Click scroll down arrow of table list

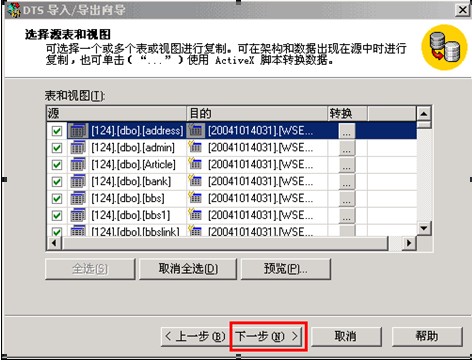click(x=424, y=228)
